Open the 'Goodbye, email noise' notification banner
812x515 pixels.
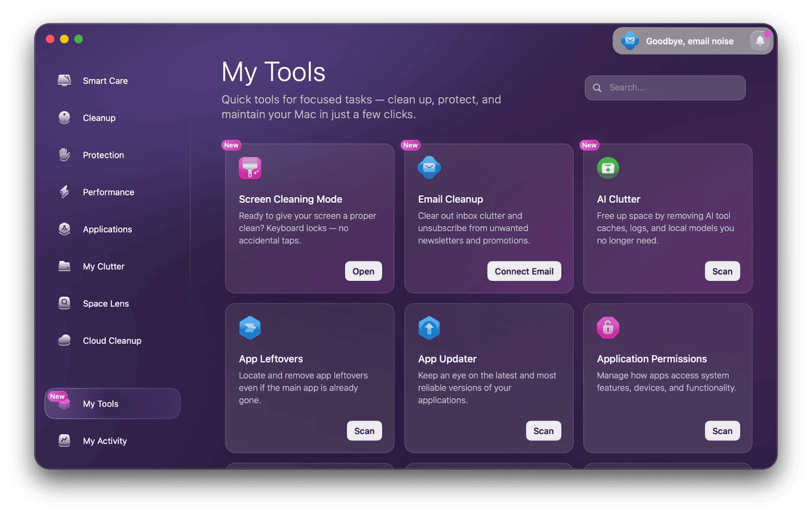(x=693, y=41)
